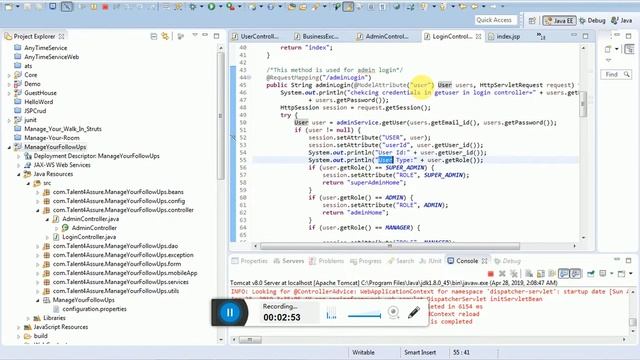Switch to the Properties tab
The image size is (640, 360).
click(x=249, y=261)
